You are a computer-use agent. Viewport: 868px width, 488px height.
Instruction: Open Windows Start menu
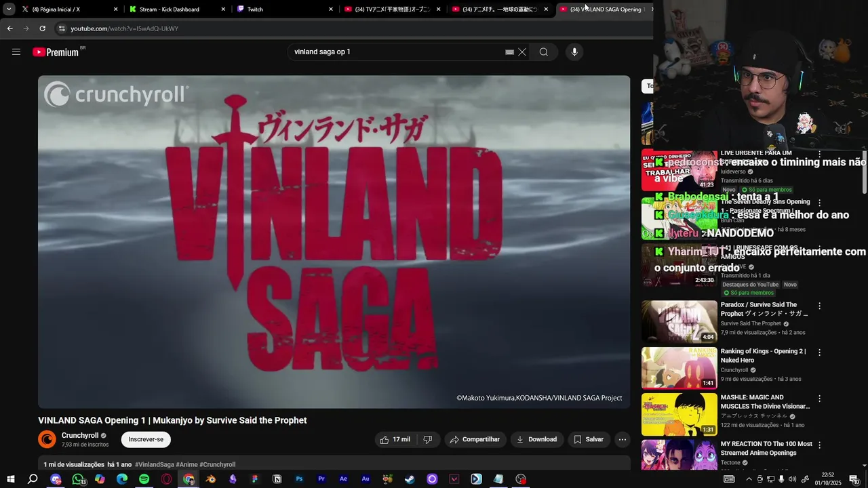10,479
